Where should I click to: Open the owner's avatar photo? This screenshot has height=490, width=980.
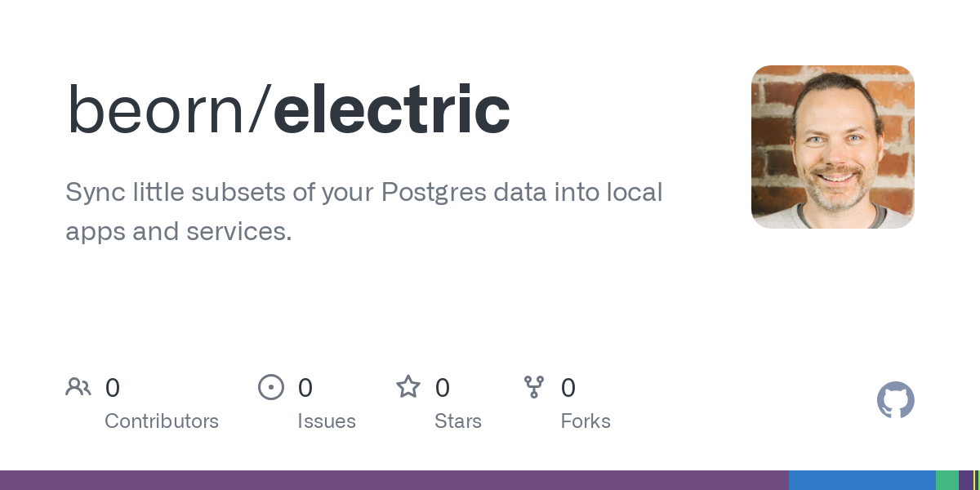(832, 147)
